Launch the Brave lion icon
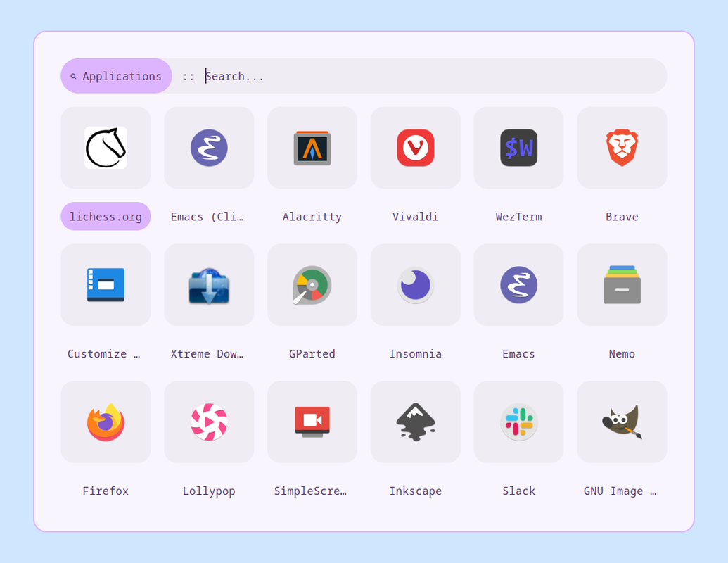 click(622, 148)
